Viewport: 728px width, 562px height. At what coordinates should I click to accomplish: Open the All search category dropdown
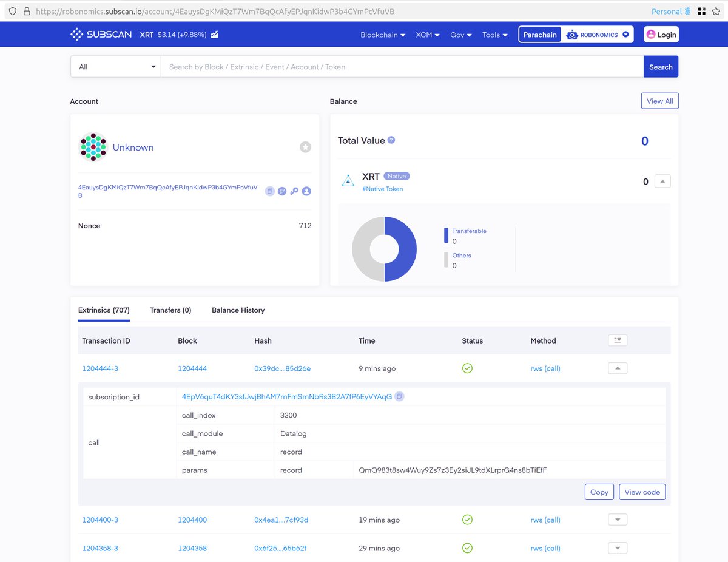click(x=116, y=67)
